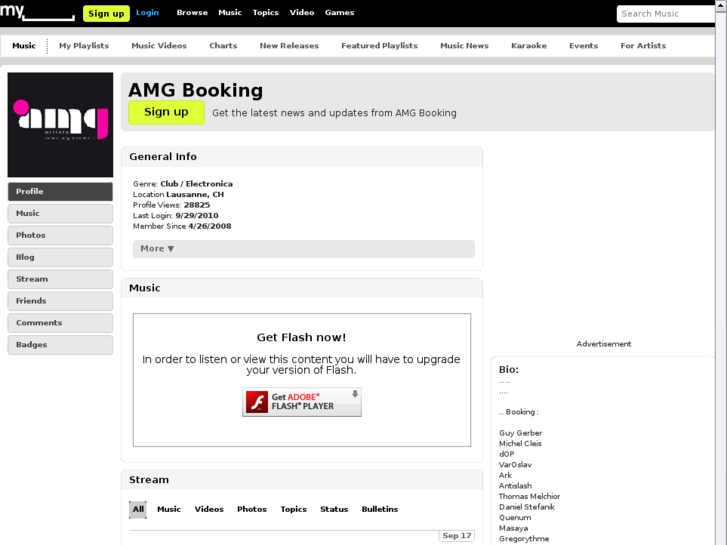Filter the Stream by Videos
Screen dimensions: 727x545
coord(209,509)
